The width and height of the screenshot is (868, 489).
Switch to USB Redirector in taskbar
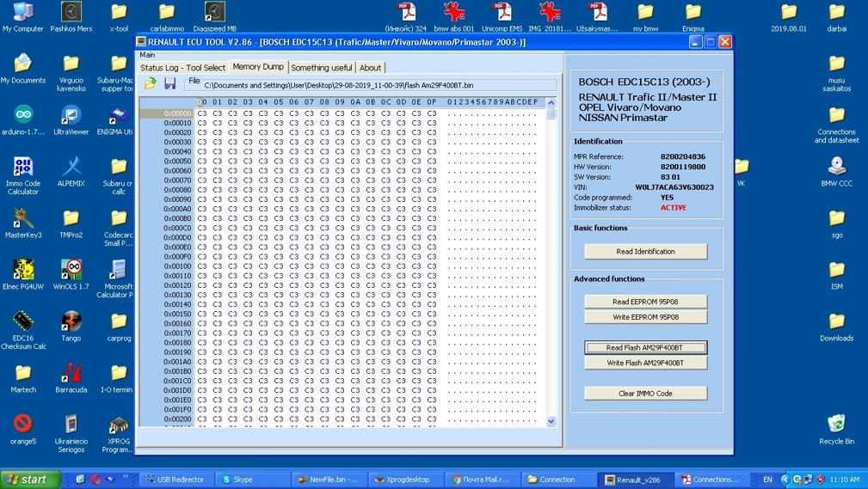click(176, 480)
